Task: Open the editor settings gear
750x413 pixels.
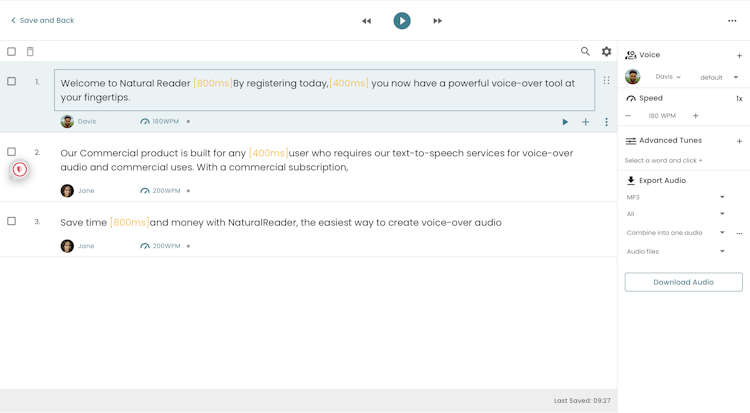Action: coord(606,52)
